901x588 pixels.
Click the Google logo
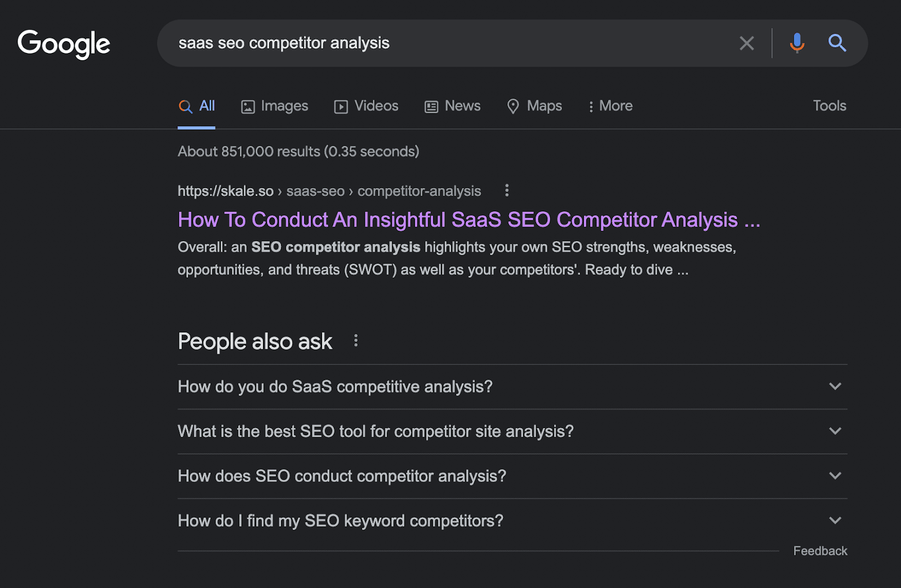[x=64, y=44]
